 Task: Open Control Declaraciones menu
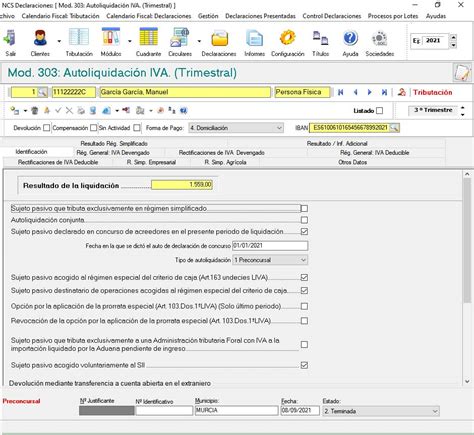pyautogui.click(x=332, y=16)
